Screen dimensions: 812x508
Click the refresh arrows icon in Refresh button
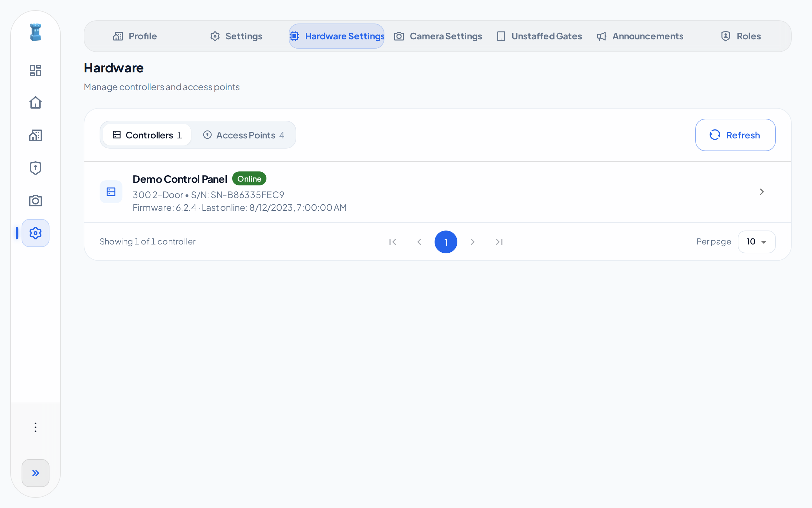(x=715, y=135)
